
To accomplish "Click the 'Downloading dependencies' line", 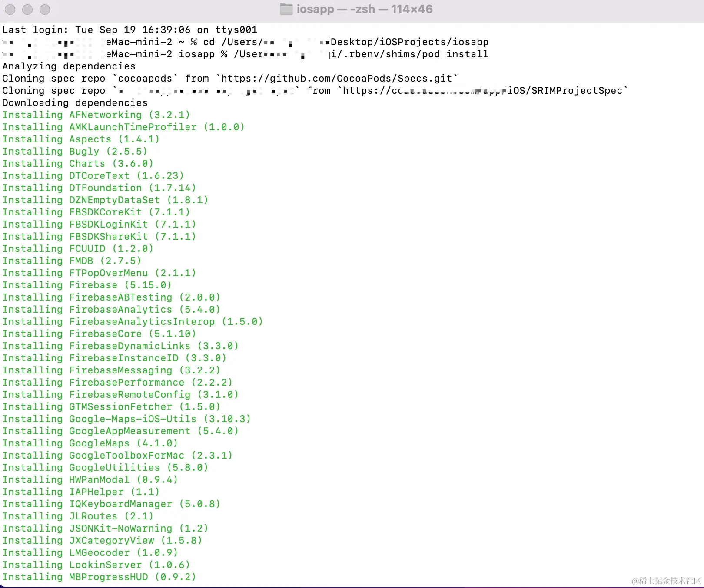I will 75,103.
